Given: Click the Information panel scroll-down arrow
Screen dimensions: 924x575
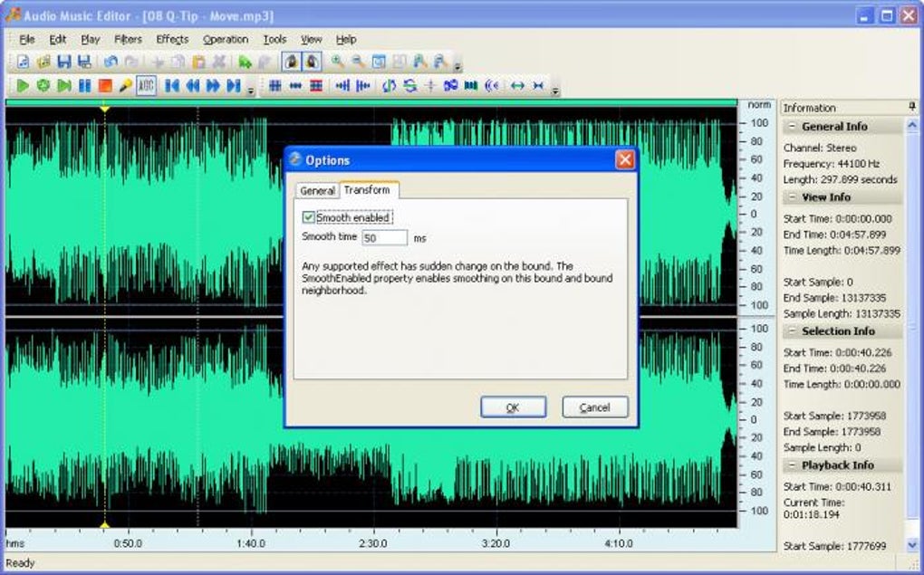Looking at the screenshot, I should (x=911, y=544).
